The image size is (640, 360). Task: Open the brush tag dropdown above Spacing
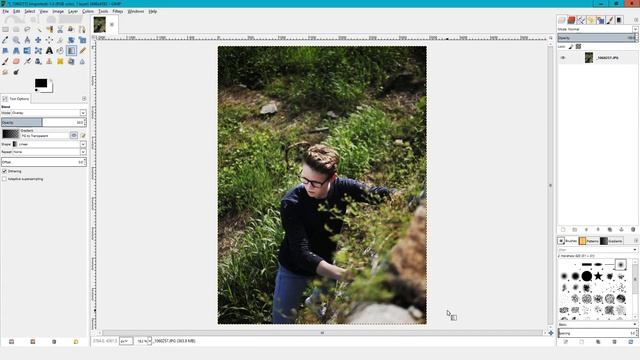pos(598,324)
